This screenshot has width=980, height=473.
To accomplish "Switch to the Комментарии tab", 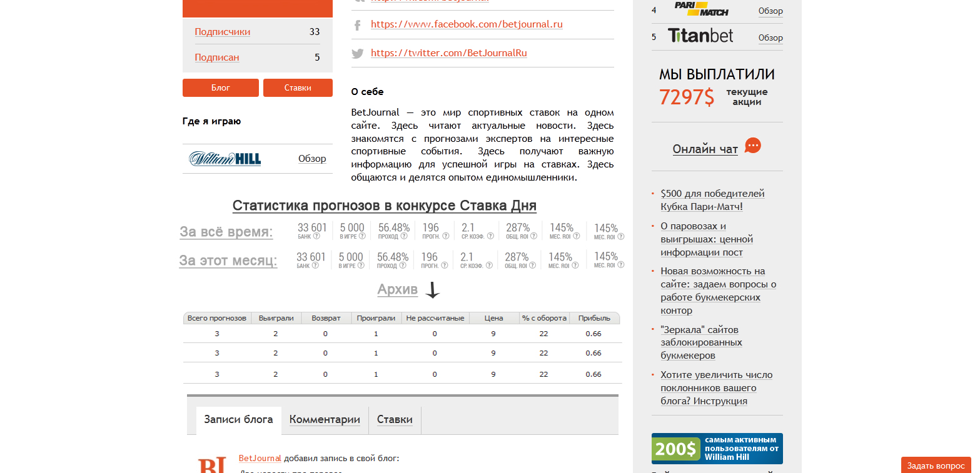I will pos(325,420).
